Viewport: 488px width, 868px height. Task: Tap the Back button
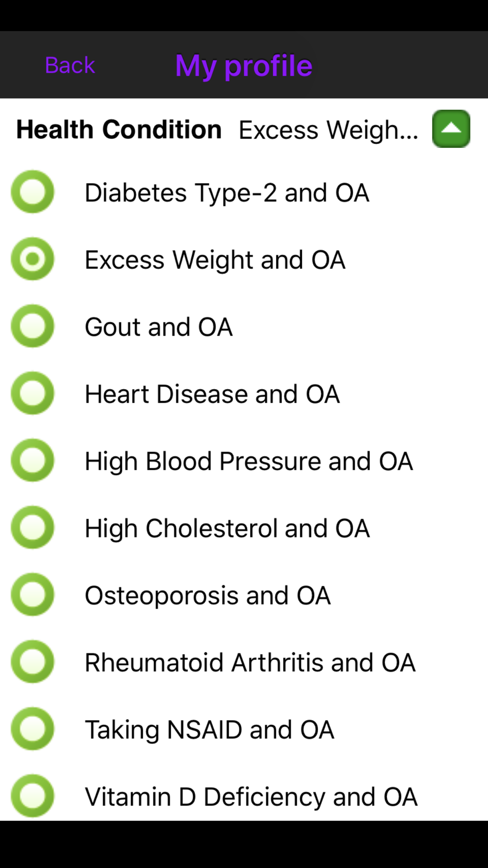point(70,65)
